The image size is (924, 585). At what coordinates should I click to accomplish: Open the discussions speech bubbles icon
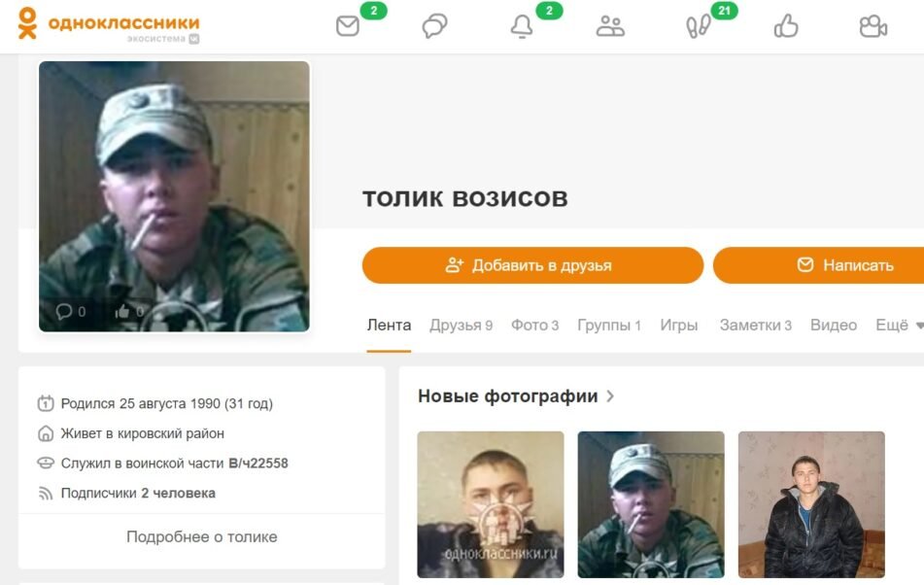pos(435,26)
